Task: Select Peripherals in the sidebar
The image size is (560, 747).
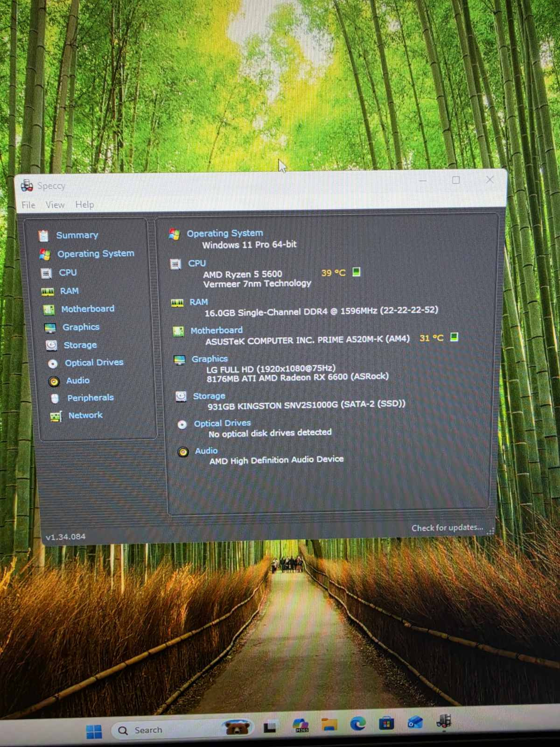Action: 91,398
